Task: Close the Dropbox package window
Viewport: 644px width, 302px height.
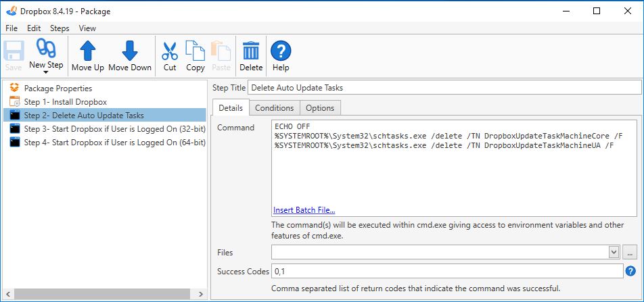Action: (x=628, y=11)
